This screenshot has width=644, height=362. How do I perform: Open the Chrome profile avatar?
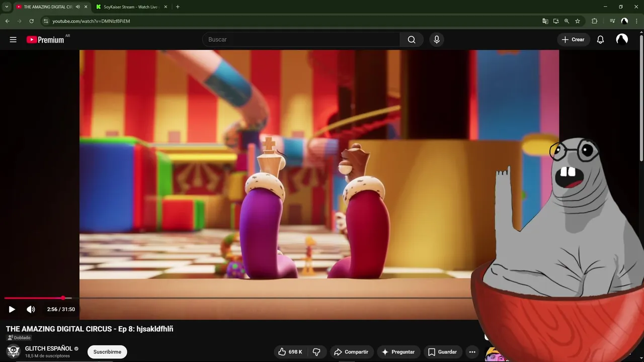(x=624, y=21)
